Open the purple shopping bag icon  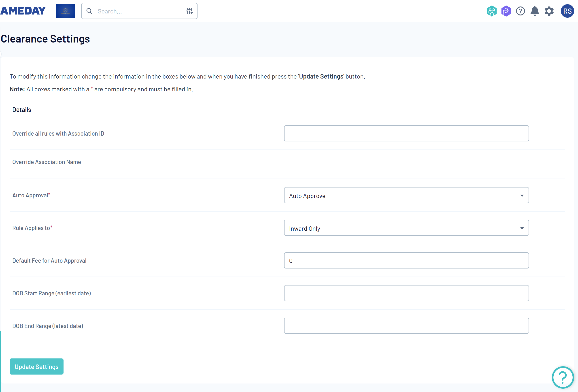click(x=506, y=11)
